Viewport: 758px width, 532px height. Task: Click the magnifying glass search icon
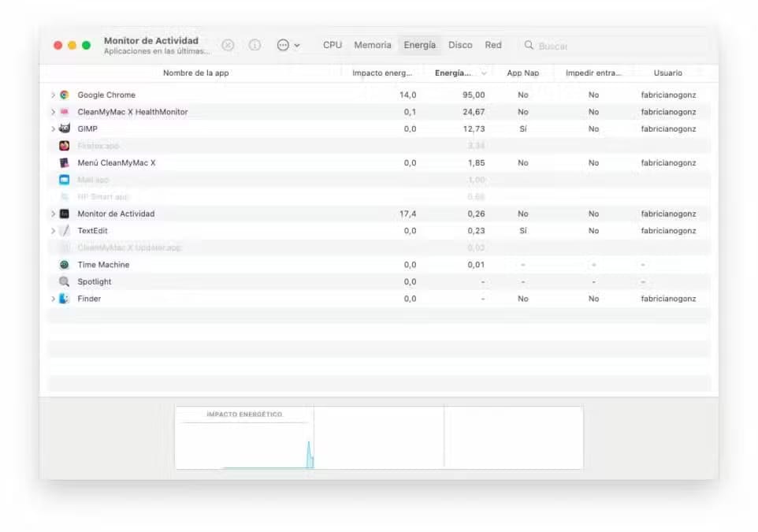pos(529,45)
